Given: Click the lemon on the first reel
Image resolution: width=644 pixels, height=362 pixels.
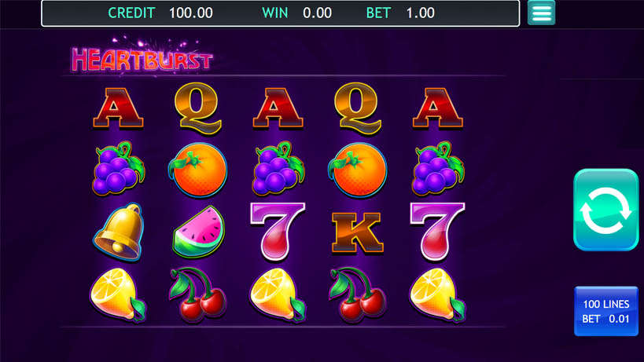Looking at the screenshot, I should pos(118,294).
